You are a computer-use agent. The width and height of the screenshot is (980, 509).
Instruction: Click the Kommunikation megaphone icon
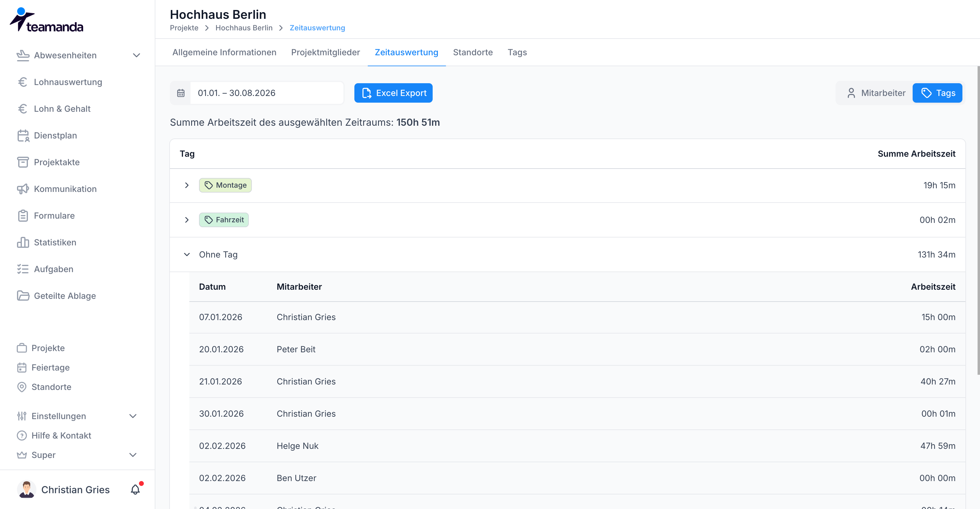pos(23,189)
